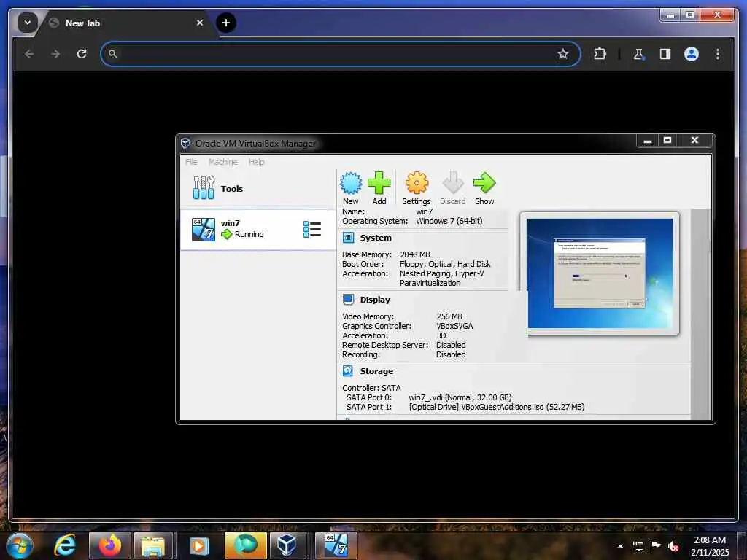Click the green Add machine icon
The height and width of the screenshot is (560, 747).
click(379, 183)
